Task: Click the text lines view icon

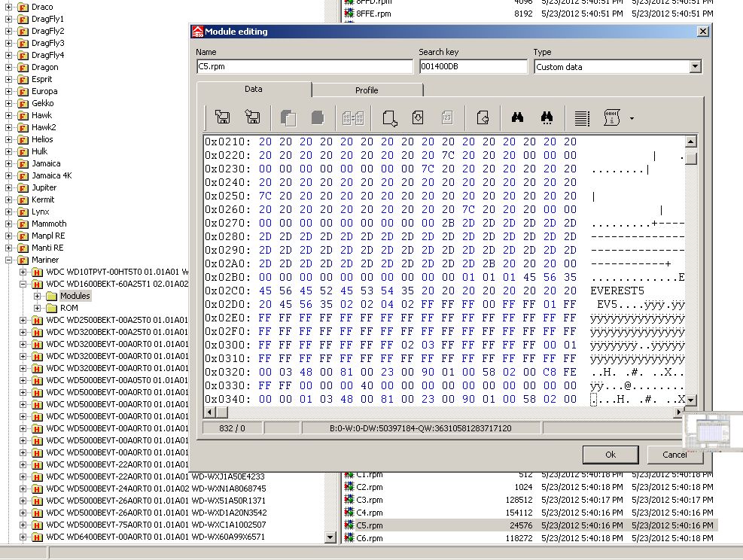Action: 582,118
